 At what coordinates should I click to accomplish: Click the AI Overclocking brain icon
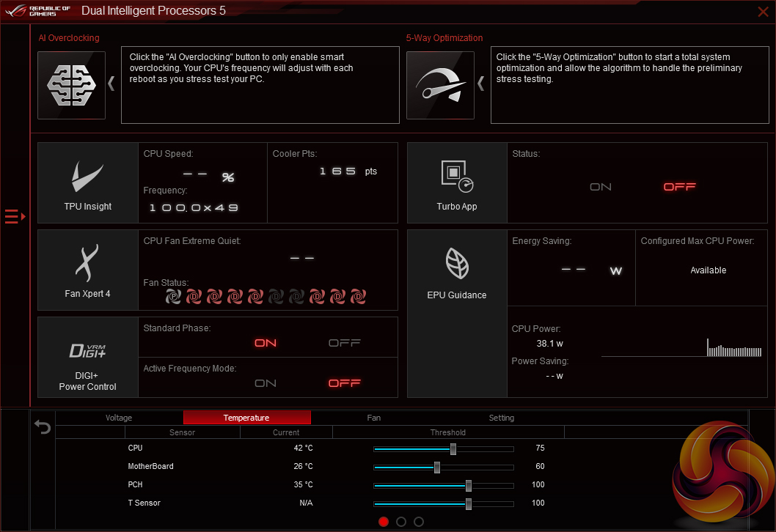coord(72,85)
